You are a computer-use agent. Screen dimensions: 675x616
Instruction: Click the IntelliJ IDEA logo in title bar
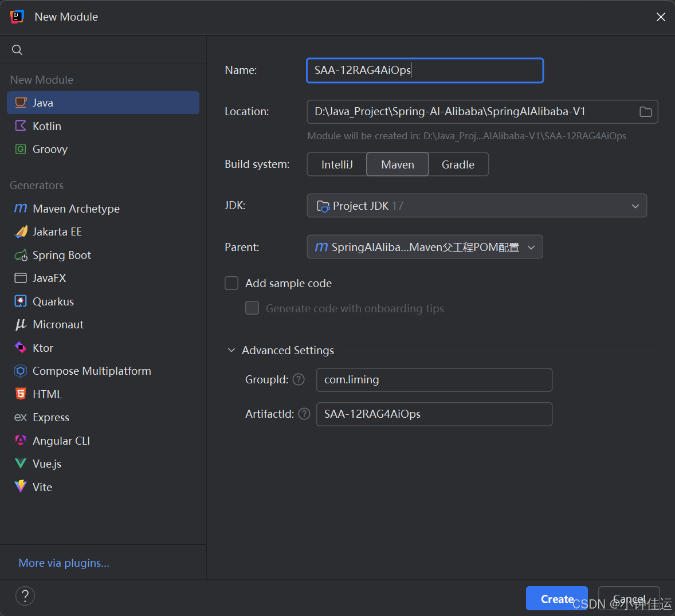(17, 17)
